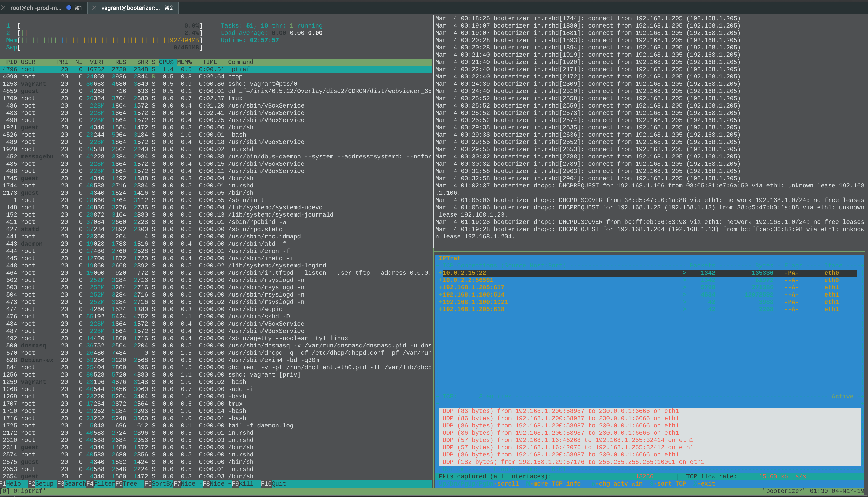Click the Mem usage bar in htop
This screenshot has width=868, height=497.
click(x=104, y=40)
